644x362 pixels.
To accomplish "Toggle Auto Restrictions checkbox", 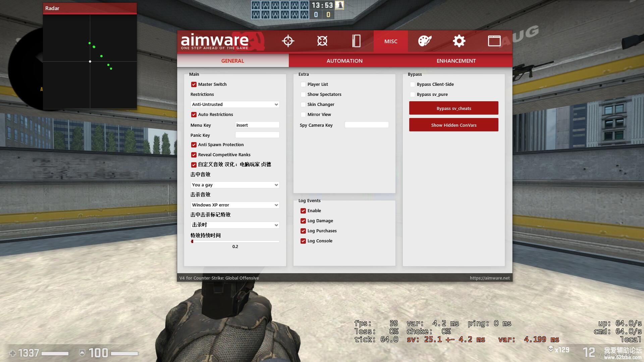I will [x=194, y=115].
